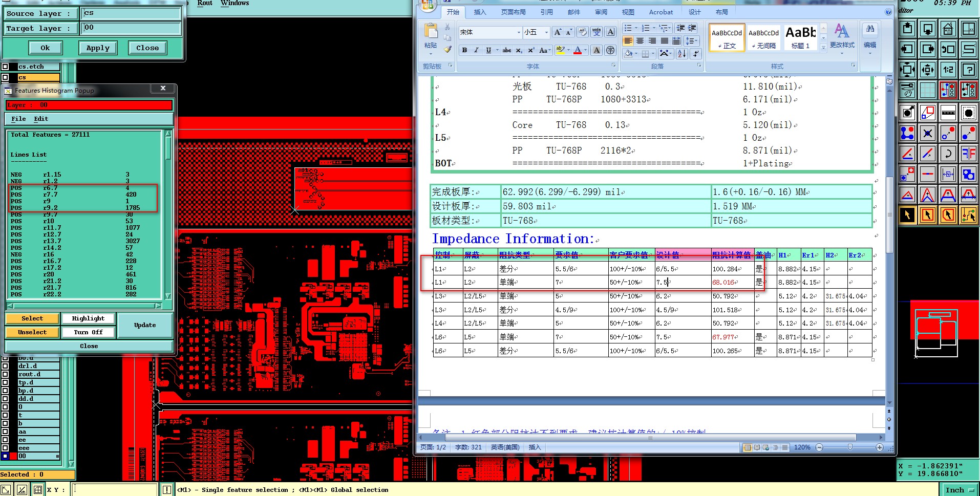The image size is (980, 496).
Task: Open the File menu in Histogram popup
Action: [x=18, y=119]
